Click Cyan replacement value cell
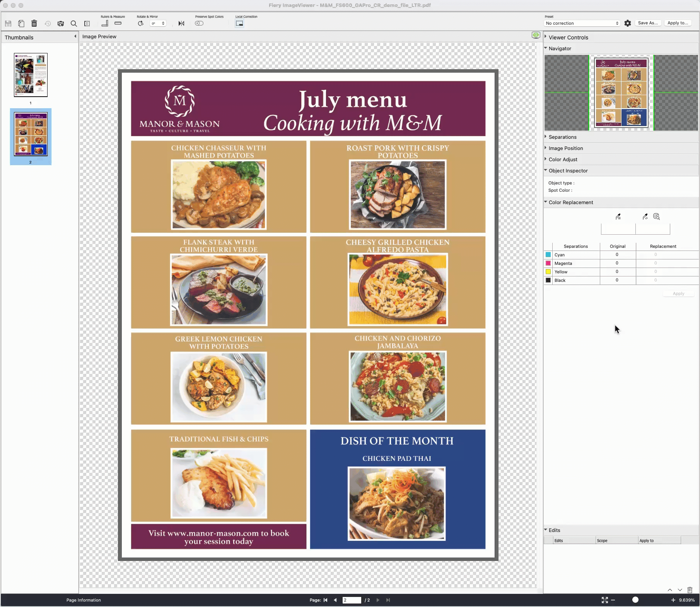 667,255
